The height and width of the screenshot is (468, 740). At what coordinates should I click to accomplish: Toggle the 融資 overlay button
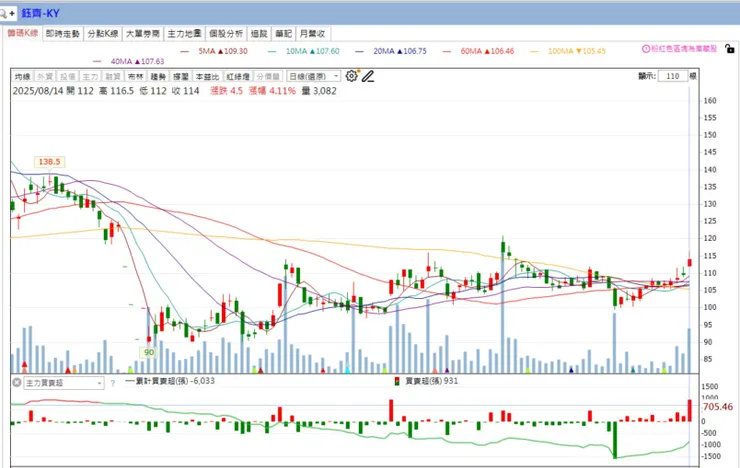113,76
